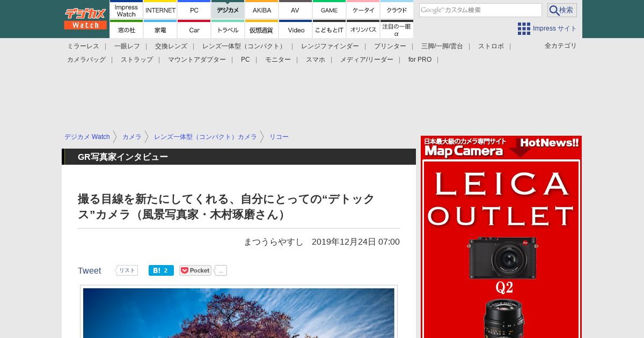Go to メディア/リーダー category
The width and height of the screenshot is (644, 338).
[x=367, y=60]
